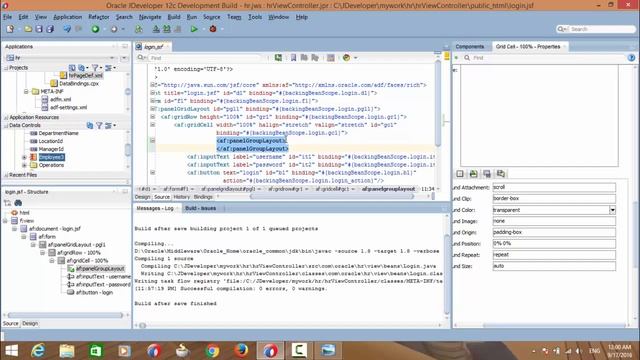Click the Clip field containing border-box
Viewport: 640px width, 360px height.
[x=554, y=199]
